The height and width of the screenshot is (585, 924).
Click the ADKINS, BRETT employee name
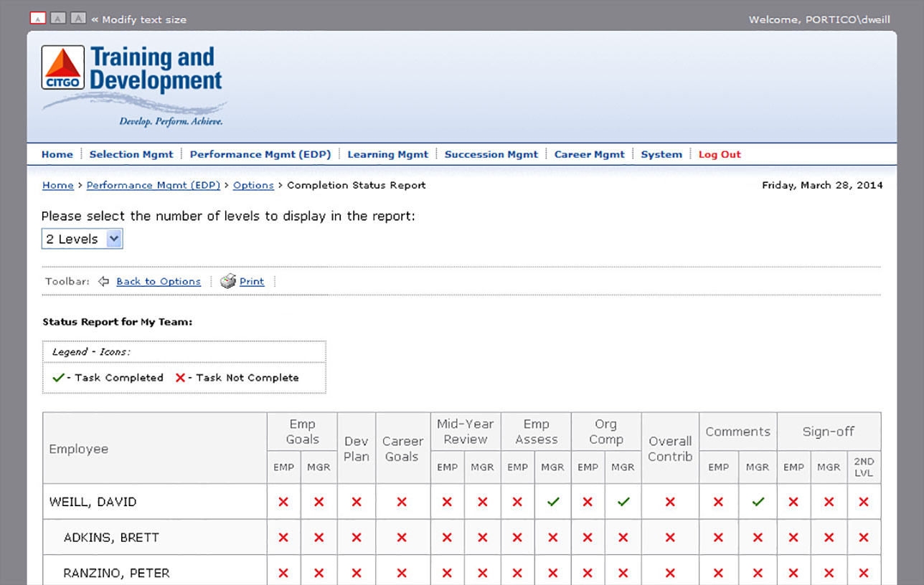(x=111, y=537)
